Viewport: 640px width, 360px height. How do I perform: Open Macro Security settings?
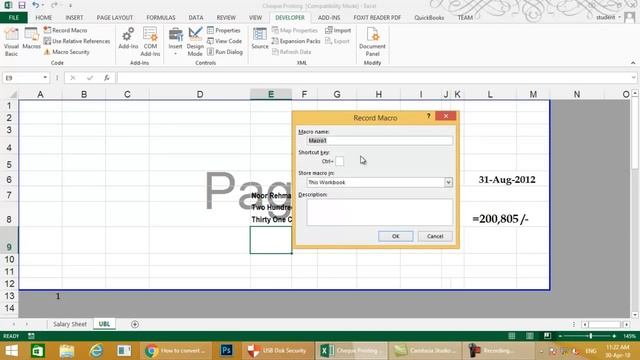pos(67,52)
